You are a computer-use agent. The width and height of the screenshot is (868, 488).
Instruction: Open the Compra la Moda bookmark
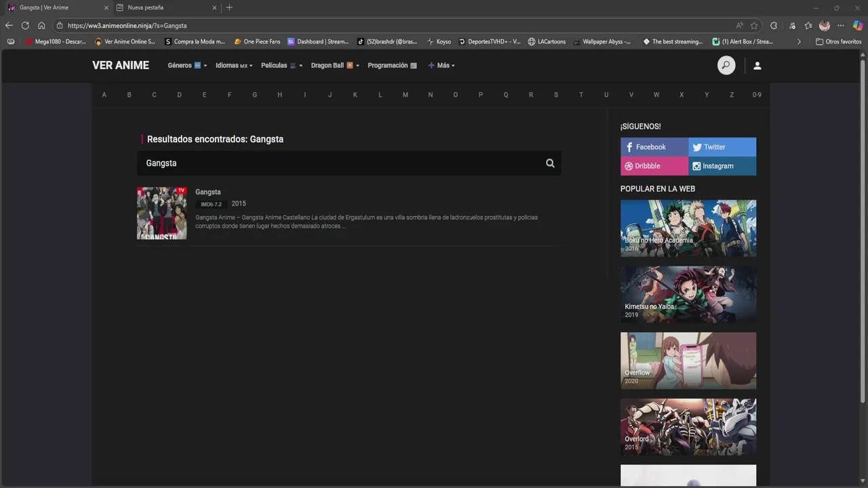point(195,41)
